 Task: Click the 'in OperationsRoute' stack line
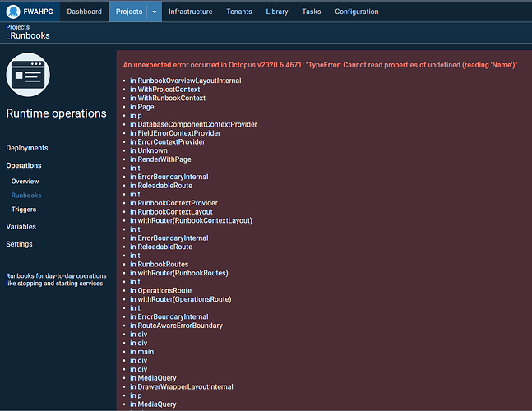(x=160, y=291)
